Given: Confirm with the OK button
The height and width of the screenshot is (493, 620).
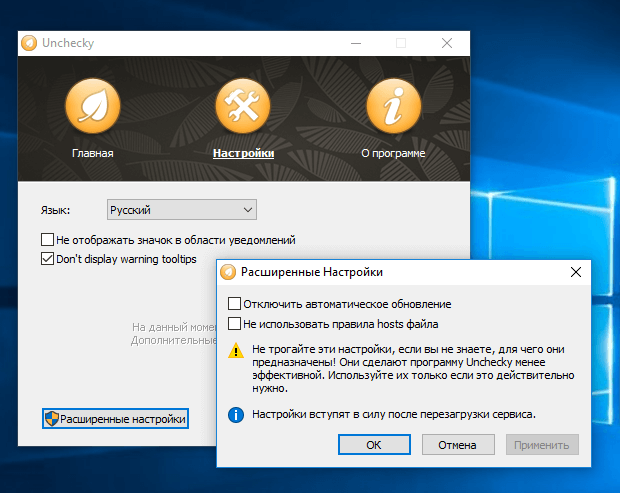Looking at the screenshot, I should (x=374, y=445).
